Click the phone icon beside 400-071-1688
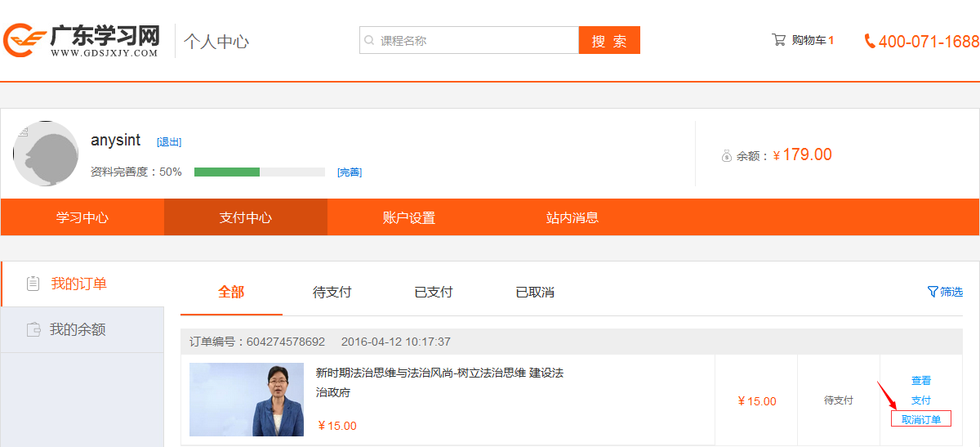980x447 pixels. click(x=870, y=41)
